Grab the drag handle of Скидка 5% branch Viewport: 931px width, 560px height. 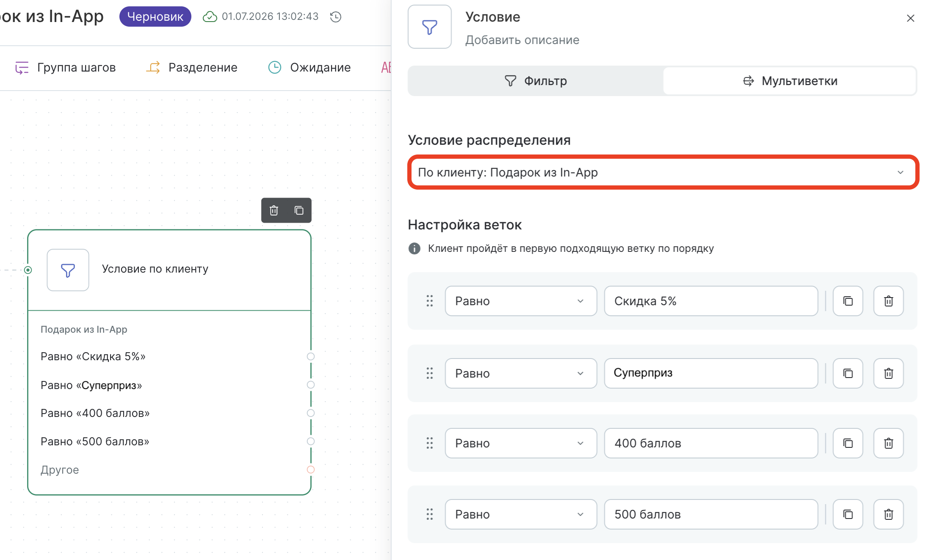tap(430, 301)
